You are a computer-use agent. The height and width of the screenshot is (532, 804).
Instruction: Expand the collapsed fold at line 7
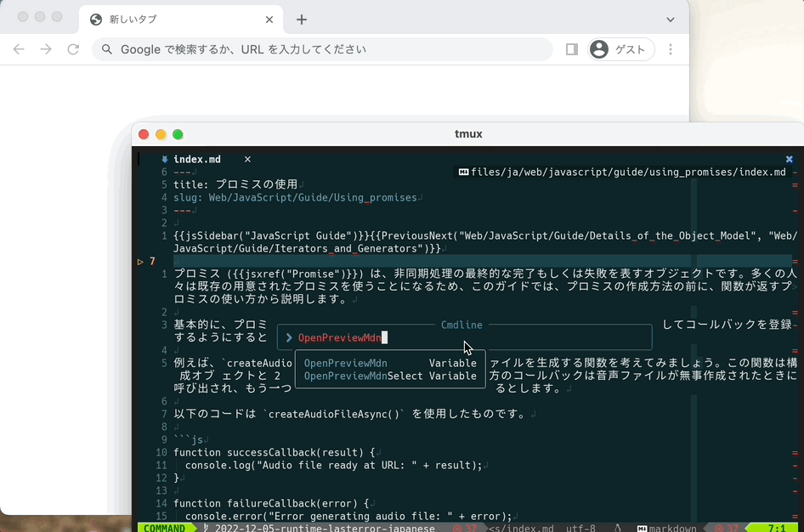pyautogui.click(x=142, y=261)
